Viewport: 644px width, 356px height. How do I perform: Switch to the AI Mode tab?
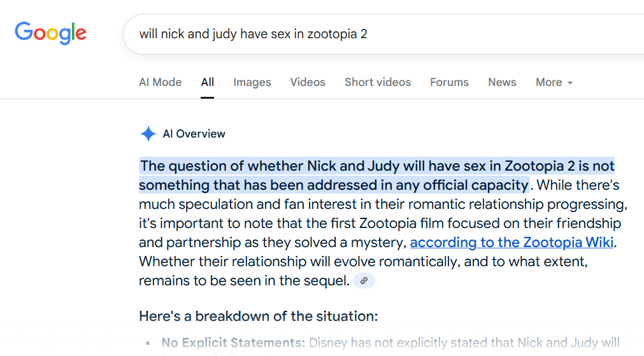tap(160, 82)
